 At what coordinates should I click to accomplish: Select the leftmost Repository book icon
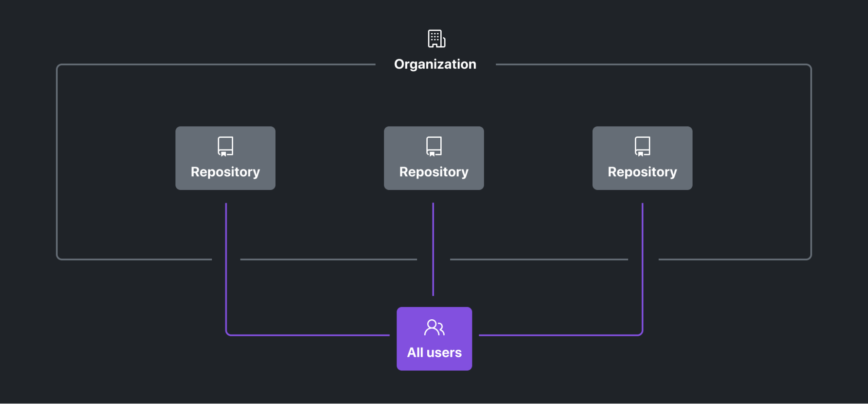(225, 146)
